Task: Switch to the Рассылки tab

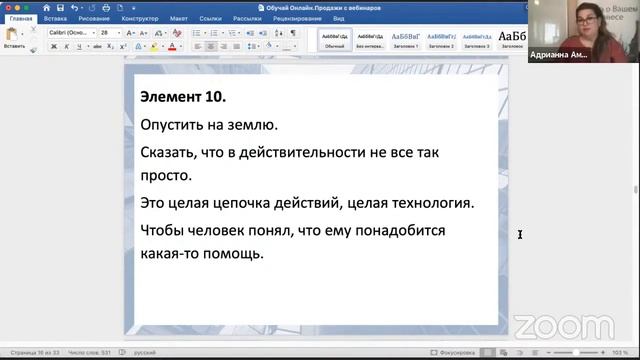Action: [247, 18]
